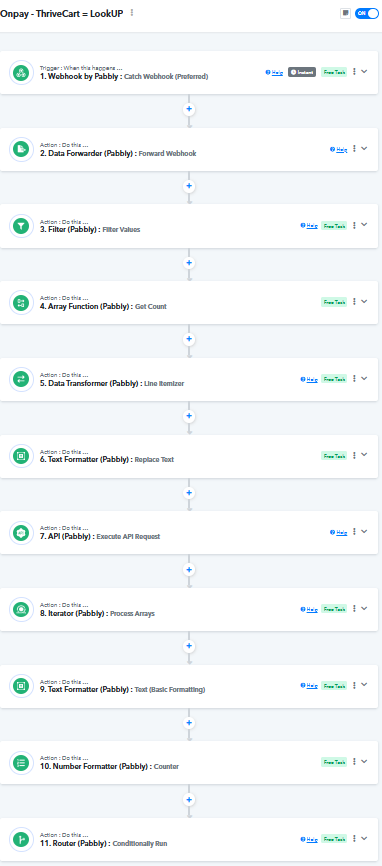Open Help link on Iterator step
The image size is (382, 866).
(309, 609)
